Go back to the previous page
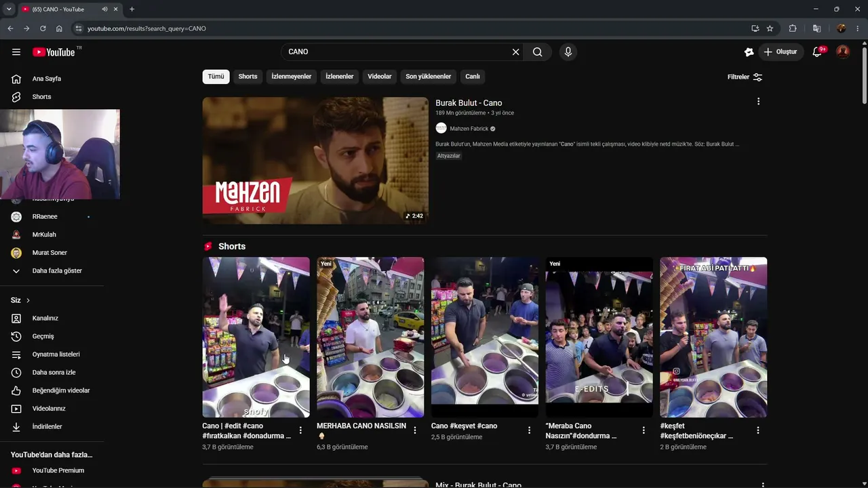 pyautogui.click(x=10, y=28)
